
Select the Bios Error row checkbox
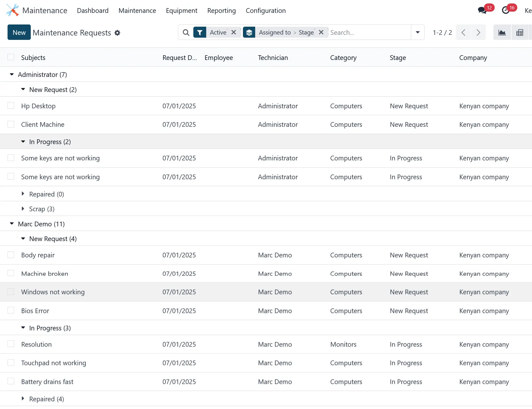click(x=11, y=310)
